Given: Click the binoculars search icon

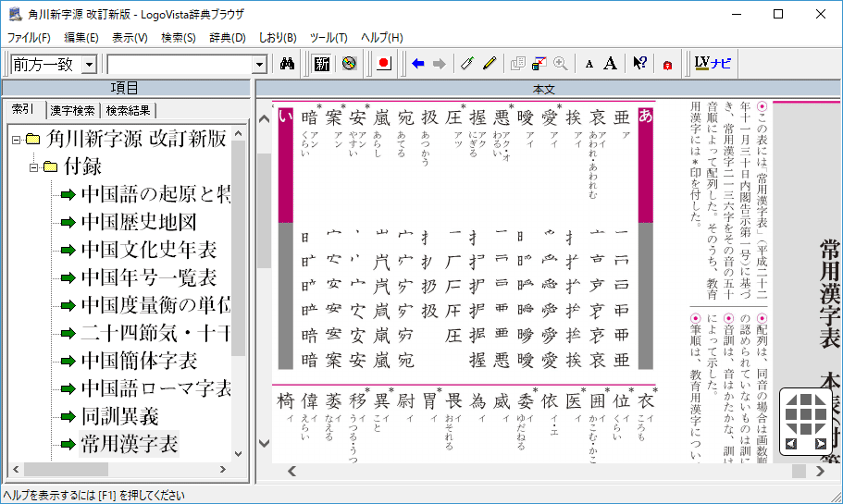Looking at the screenshot, I should pos(287,64).
